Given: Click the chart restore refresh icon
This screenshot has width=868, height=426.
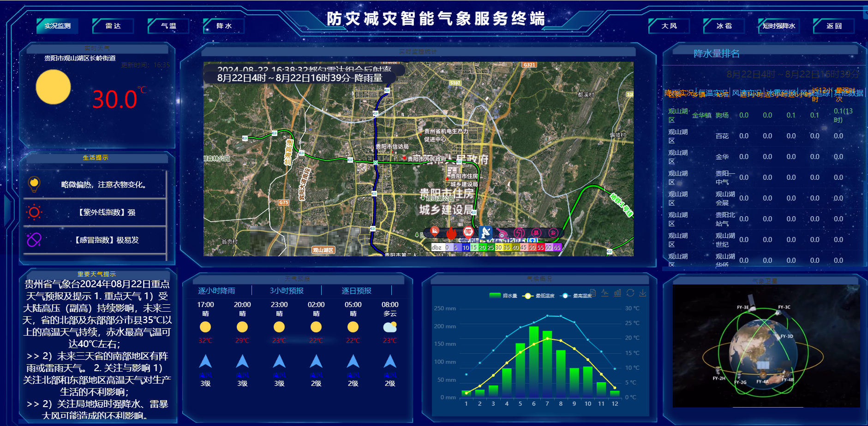Looking at the screenshot, I should [630, 293].
